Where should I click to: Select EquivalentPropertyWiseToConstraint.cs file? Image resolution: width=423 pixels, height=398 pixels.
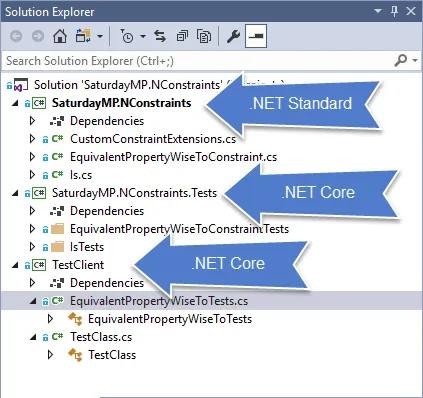(x=173, y=157)
